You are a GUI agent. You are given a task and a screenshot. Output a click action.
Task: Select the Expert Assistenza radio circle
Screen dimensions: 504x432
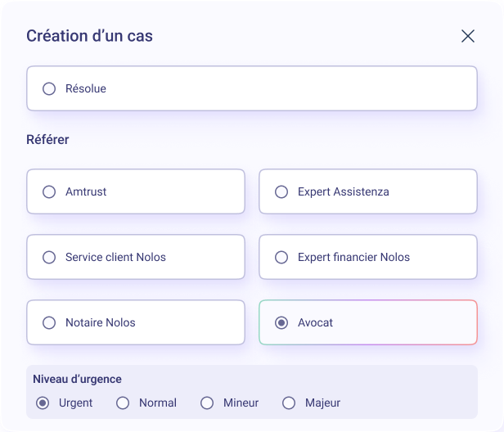click(281, 191)
